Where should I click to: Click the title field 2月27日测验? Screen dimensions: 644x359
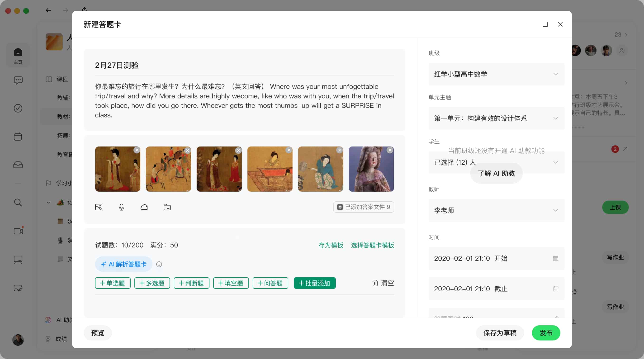point(245,65)
